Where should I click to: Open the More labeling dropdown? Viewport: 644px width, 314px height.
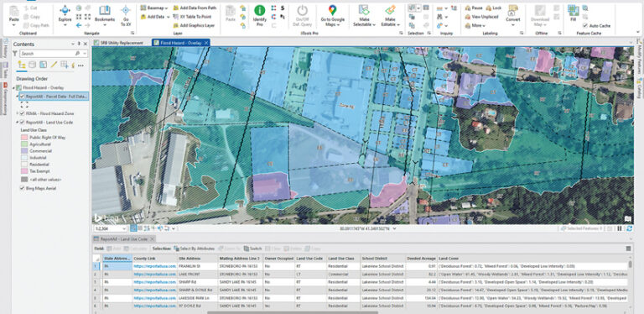[x=476, y=25]
